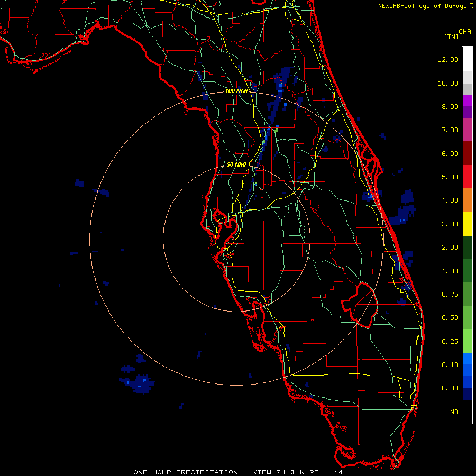Select the 12.00 legend value
Viewport: 476px width, 476px height.
(x=448, y=59)
